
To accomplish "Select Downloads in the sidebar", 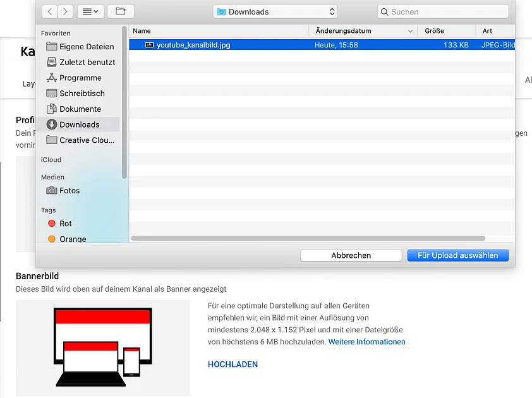I will coord(80,124).
